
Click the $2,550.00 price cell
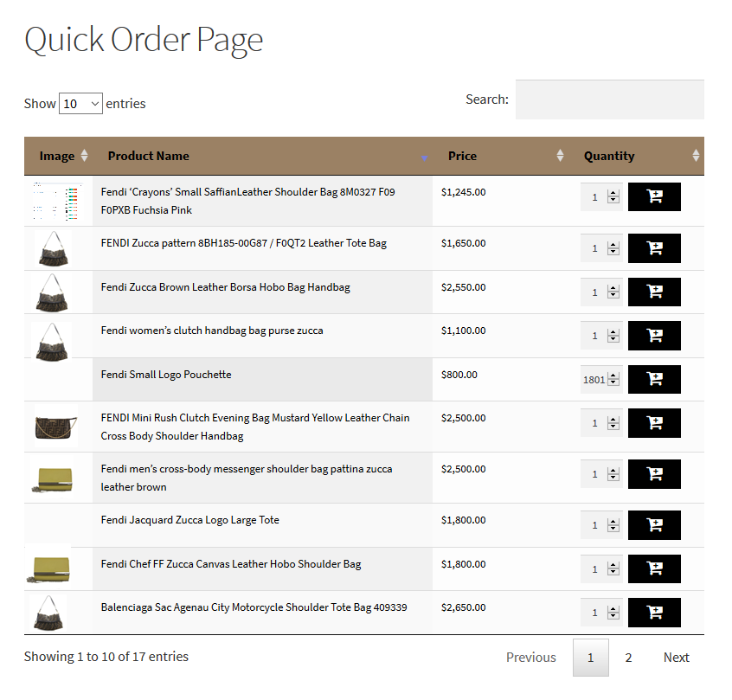[463, 287]
